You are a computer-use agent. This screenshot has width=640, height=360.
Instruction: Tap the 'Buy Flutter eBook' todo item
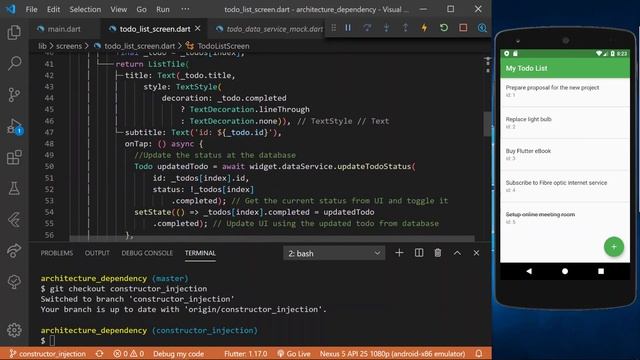(x=565, y=155)
